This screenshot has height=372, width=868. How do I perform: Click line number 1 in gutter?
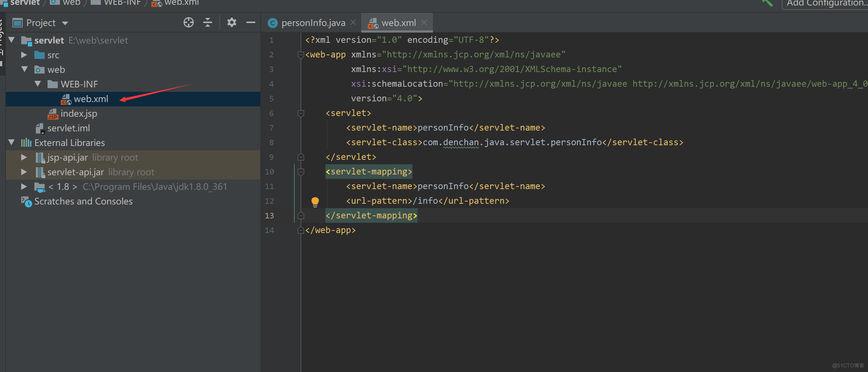[x=271, y=40]
